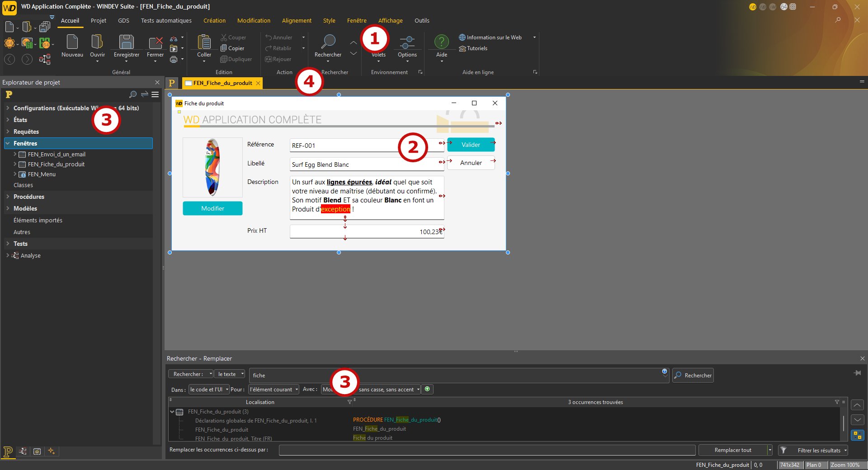Open the Affichage menu
This screenshot has height=470, width=868.
coord(390,20)
